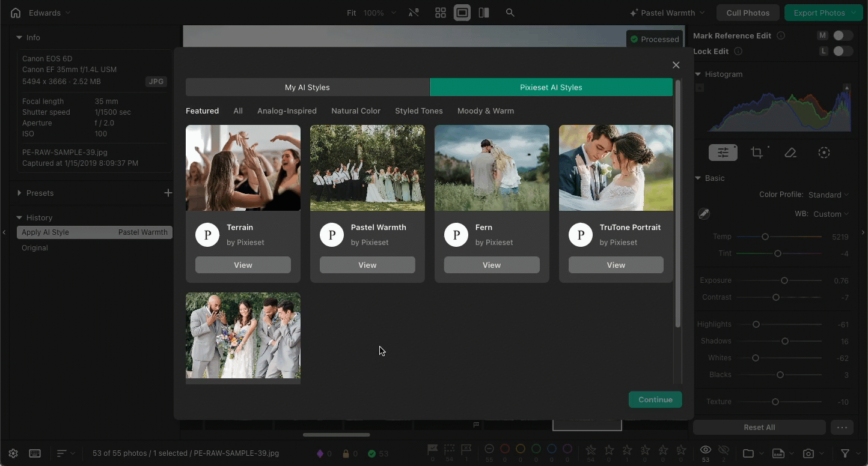Select the Natural Color category
The height and width of the screenshot is (466, 868).
click(356, 111)
